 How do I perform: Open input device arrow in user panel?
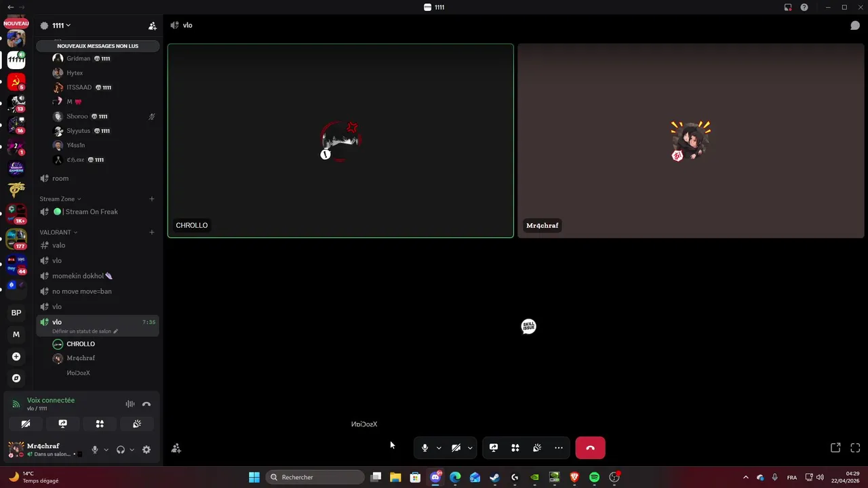click(x=106, y=449)
